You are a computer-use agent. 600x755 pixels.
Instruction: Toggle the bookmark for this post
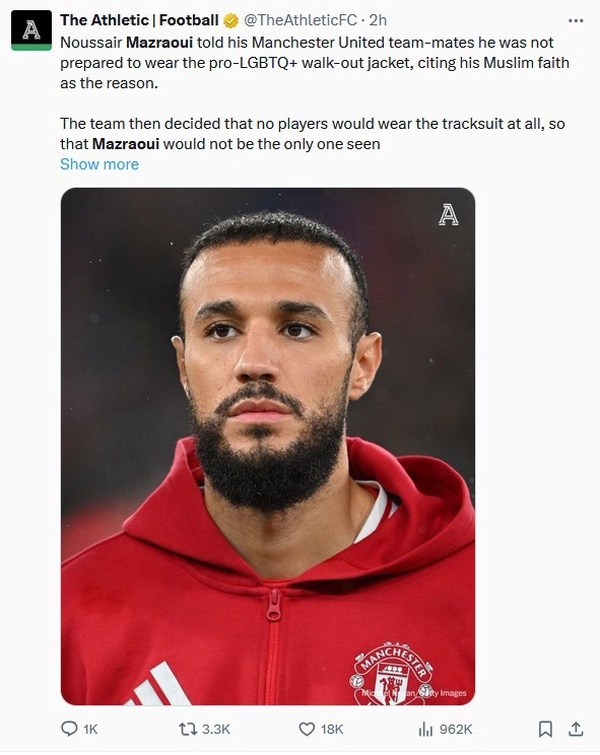point(545,729)
